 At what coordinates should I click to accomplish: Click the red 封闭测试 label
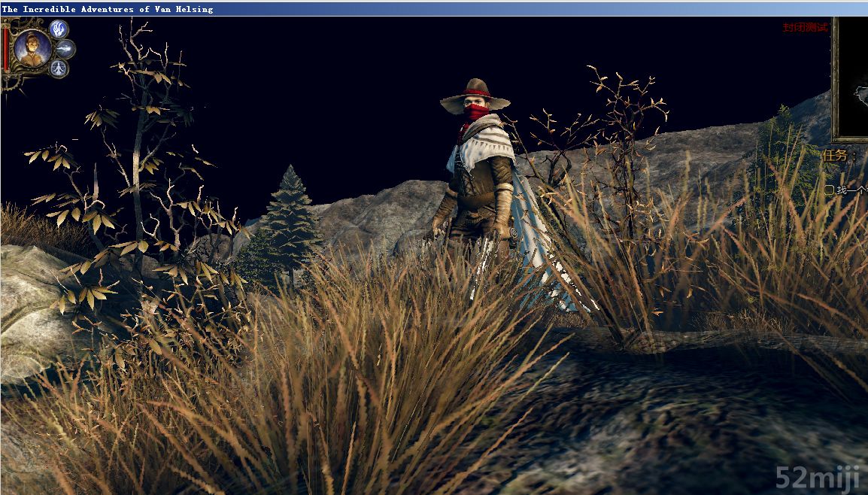tap(804, 27)
